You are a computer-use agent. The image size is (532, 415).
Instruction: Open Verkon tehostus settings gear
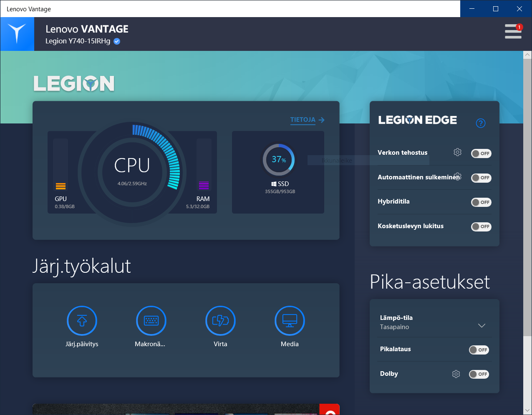458,152
